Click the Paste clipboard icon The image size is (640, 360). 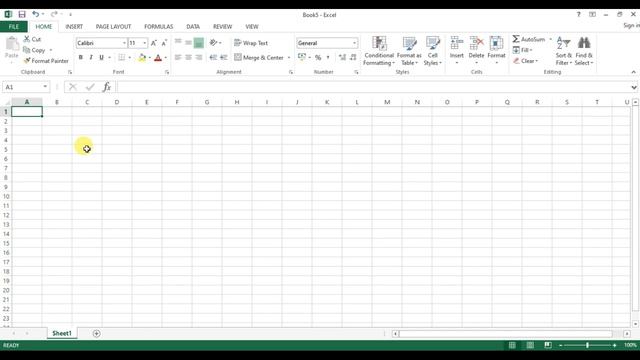click(12, 44)
